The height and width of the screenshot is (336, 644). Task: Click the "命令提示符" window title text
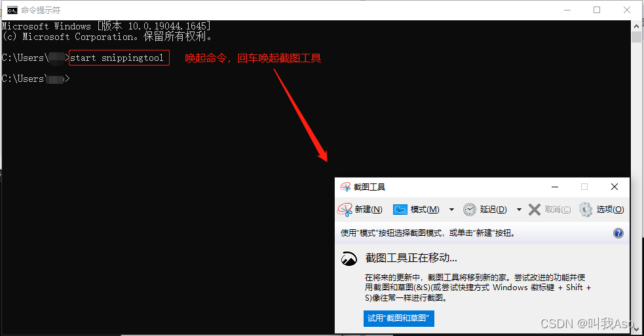tap(41, 10)
